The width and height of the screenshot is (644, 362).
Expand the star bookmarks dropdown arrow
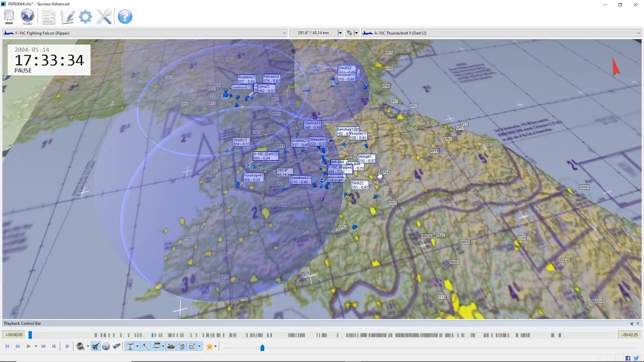pyautogui.click(x=215, y=346)
